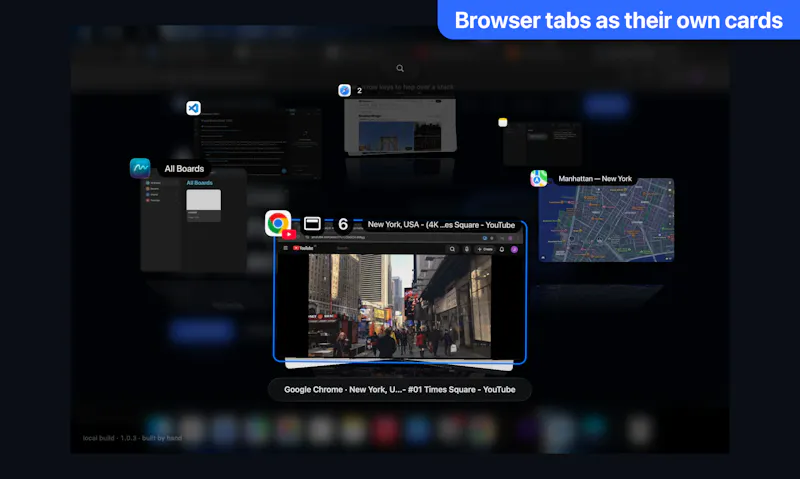Click YouTube notifications bell in Chrome card

coord(502,249)
